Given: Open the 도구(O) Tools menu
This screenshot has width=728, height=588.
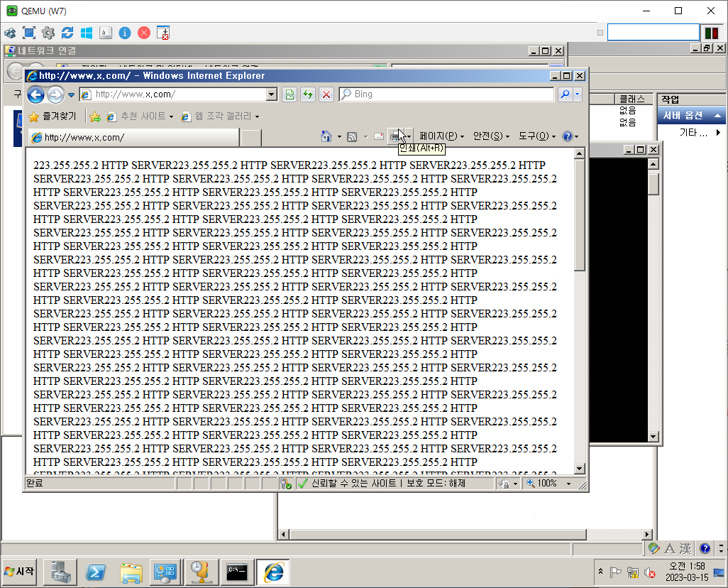Looking at the screenshot, I should [537, 136].
